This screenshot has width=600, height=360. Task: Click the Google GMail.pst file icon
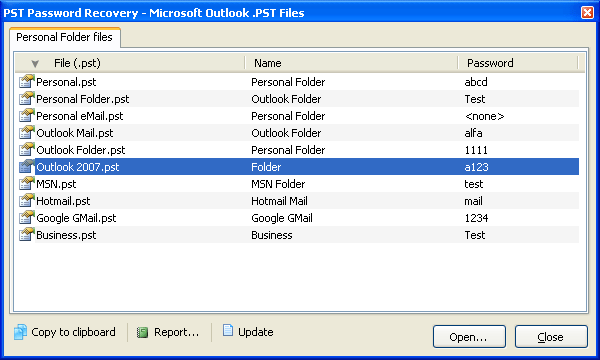pos(26,218)
